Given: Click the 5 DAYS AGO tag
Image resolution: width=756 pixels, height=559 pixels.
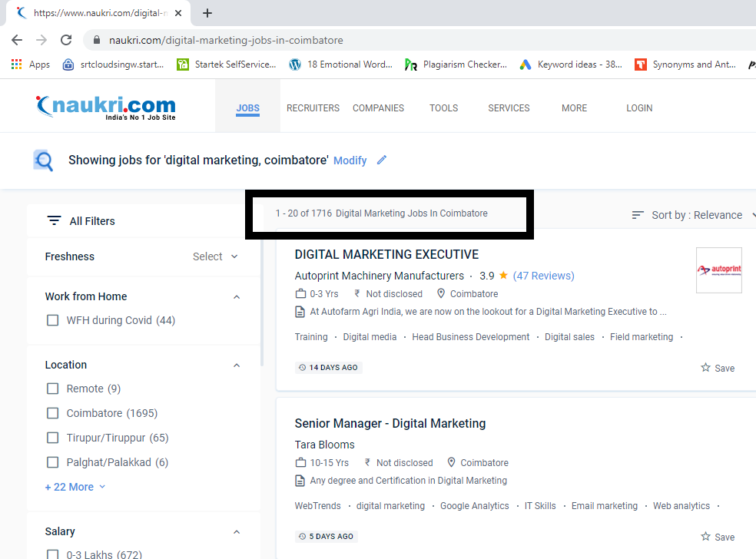Looking at the screenshot, I should [327, 537].
